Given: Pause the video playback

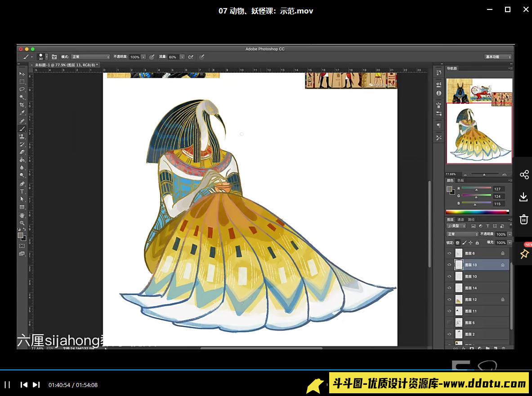Looking at the screenshot, I should coord(7,385).
